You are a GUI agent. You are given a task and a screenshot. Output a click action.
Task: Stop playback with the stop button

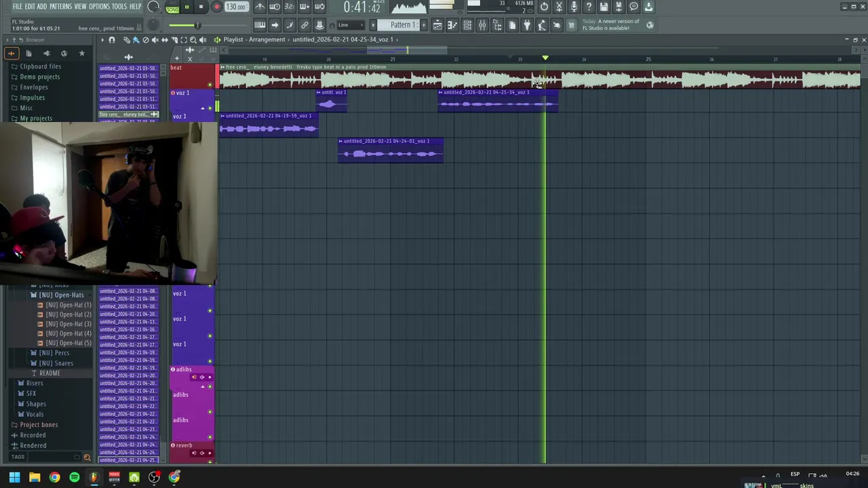coord(201,7)
